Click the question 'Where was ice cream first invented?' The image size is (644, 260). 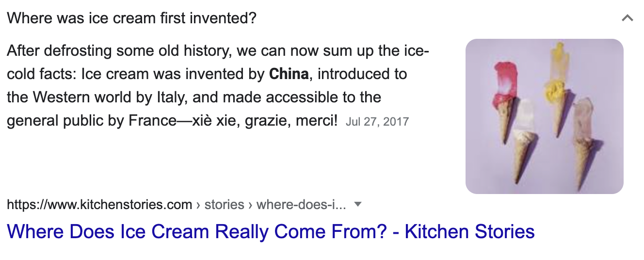coord(131,18)
